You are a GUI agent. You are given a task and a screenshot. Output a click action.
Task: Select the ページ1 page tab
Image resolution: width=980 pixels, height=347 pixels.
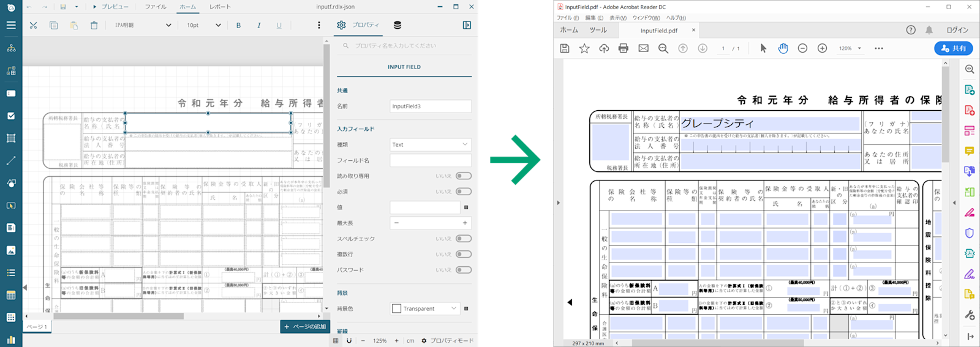[37, 327]
